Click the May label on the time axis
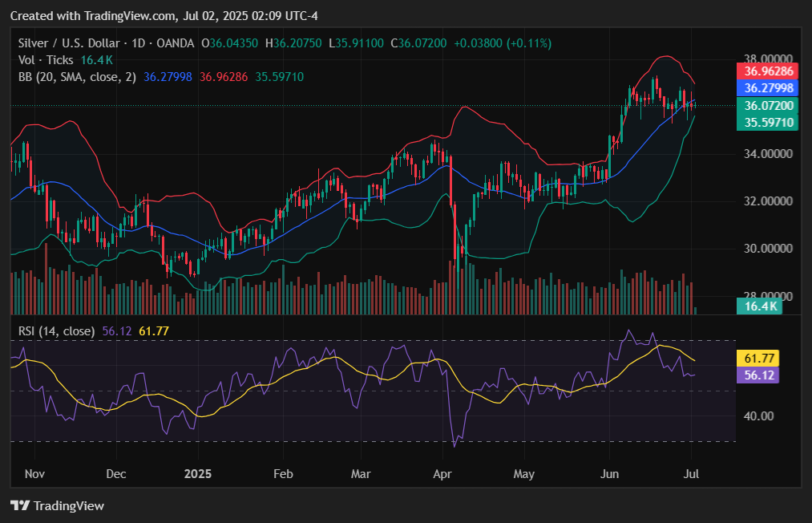 point(523,474)
